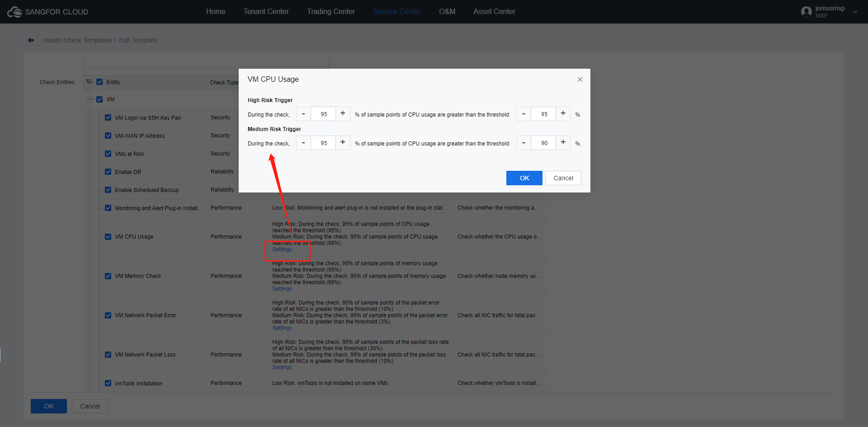868x427 pixels.
Task: Confirm VM CPU Usage dialog with OK
Action: click(524, 178)
